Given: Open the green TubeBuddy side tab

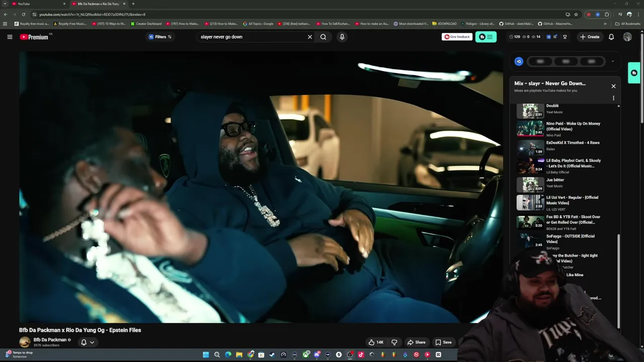Looking at the screenshot, I should [634, 73].
